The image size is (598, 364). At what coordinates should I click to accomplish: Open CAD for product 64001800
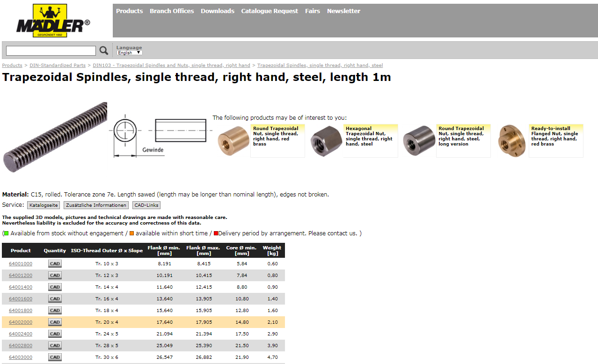tap(55, 311)
